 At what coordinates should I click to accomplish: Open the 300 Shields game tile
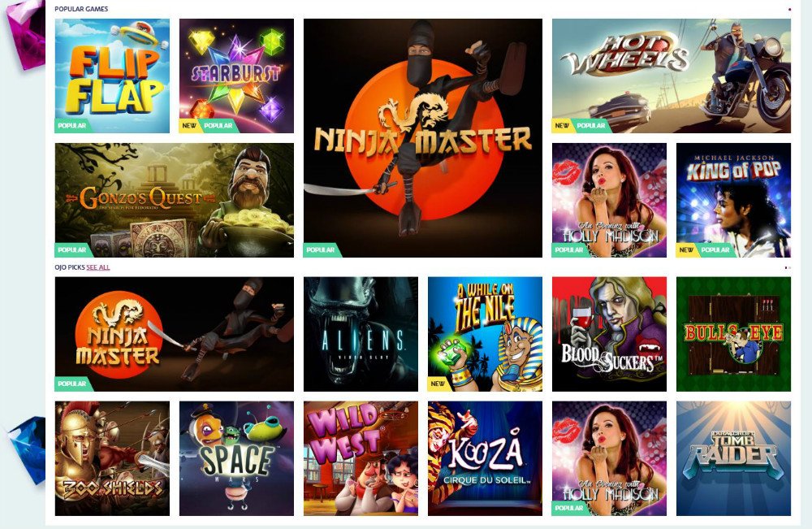[112, 458]
